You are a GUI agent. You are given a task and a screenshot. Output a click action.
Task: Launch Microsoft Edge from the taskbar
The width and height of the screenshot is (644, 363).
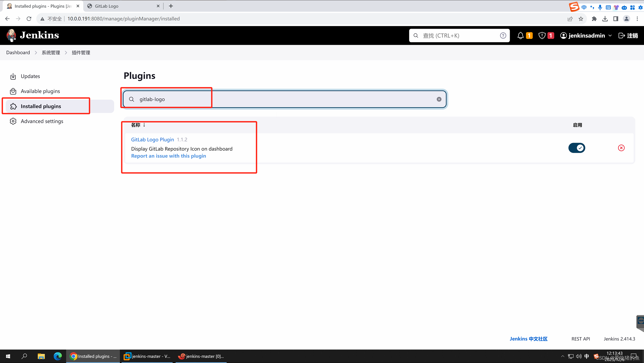click(x=58, y=356)
